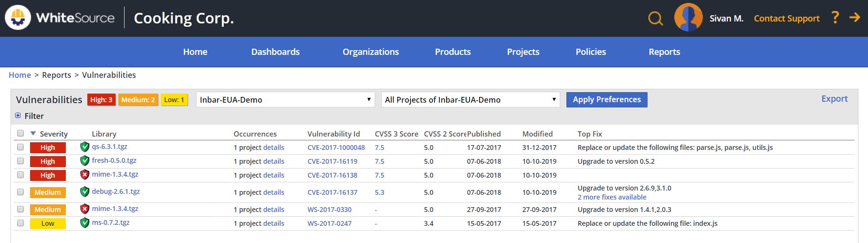Click the logout arrow icon
868x243 pixels.
855,18
